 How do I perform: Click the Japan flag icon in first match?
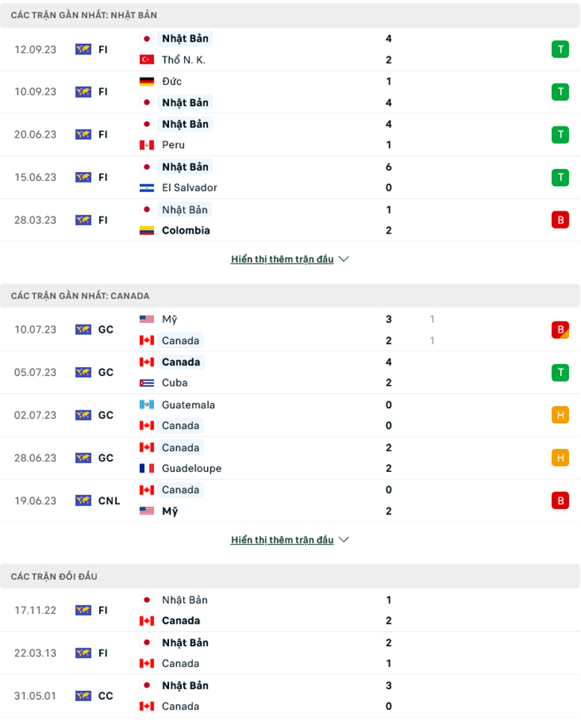[x=147, y=39]
